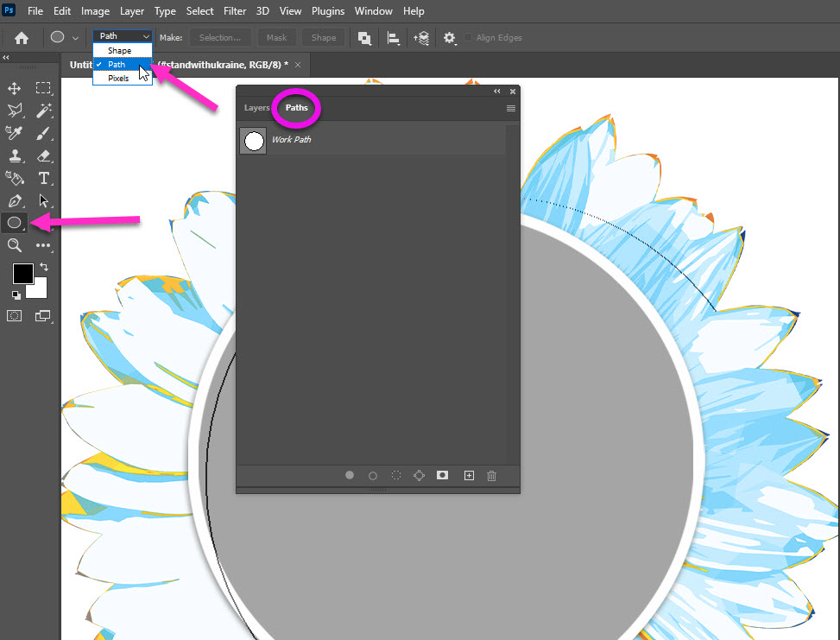Open the Edit menu
Screen dimensions: 840x640
pos(62,10)
